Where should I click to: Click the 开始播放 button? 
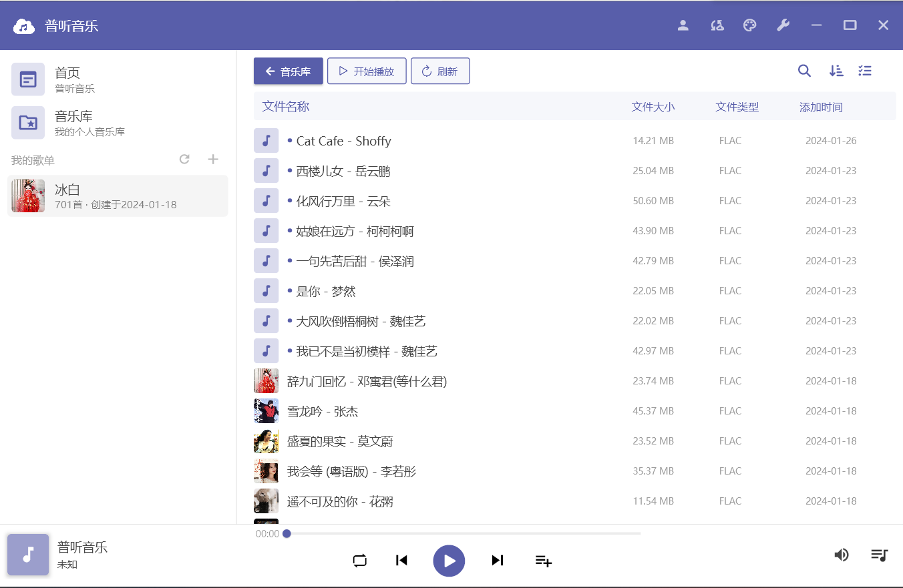click(x=367, y=71)
